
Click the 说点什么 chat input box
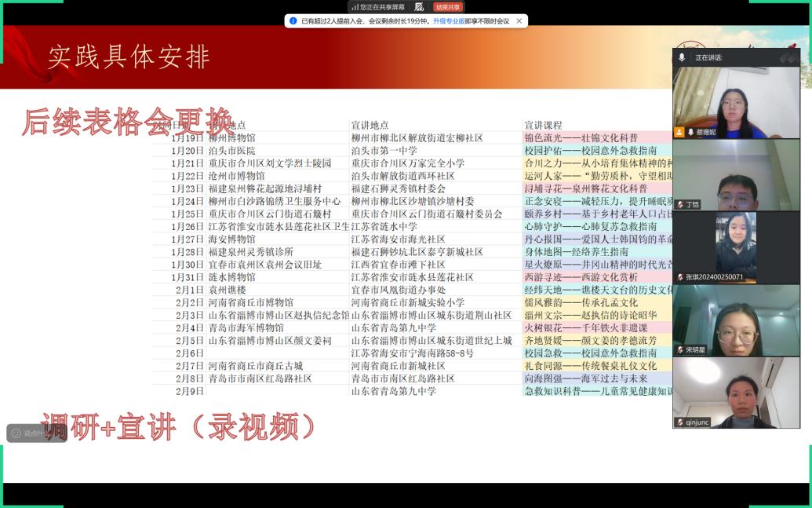tap(37, 433)
